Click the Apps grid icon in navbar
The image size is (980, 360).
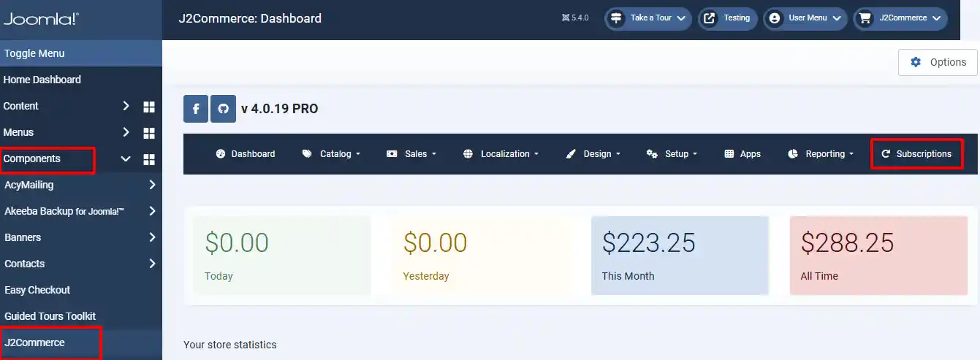click(x=729, y=154)
